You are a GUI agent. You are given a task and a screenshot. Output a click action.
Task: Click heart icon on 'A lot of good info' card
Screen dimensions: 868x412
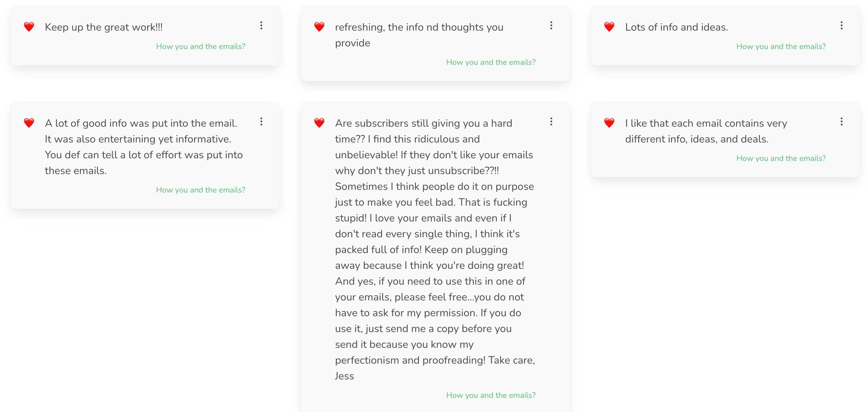pos(29,123)
